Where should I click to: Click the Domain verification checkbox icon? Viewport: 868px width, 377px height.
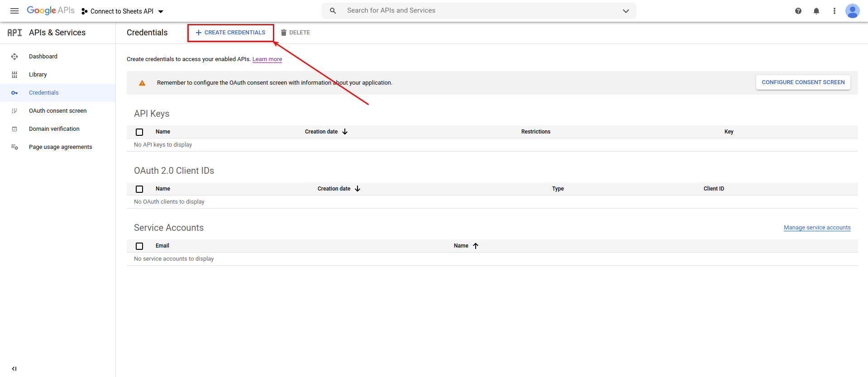[x=14, y=129]
